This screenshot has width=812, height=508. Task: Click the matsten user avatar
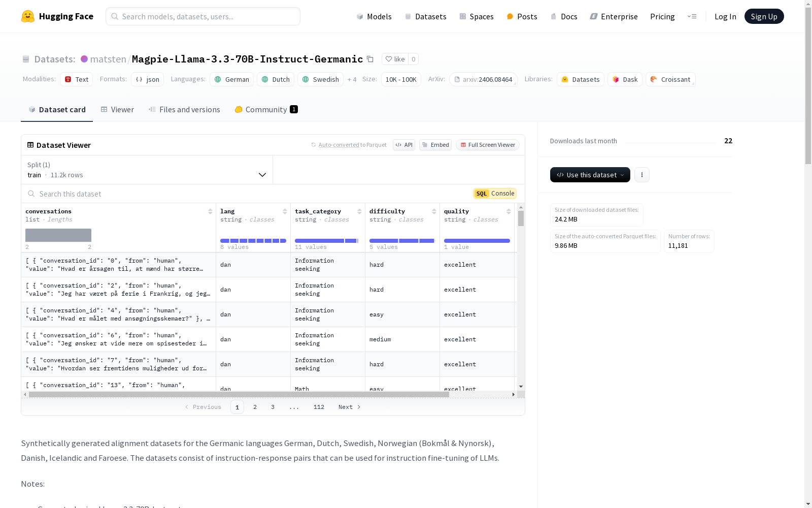point(84,59)
